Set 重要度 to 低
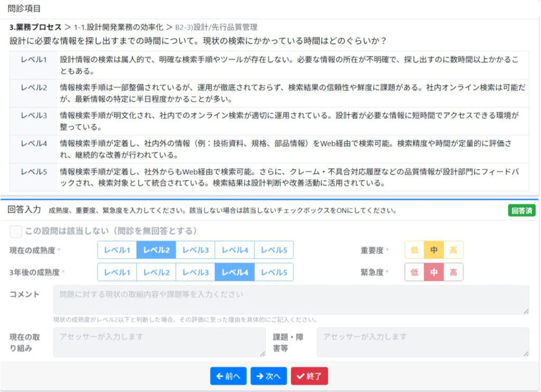Screen dimensions: 541x392 pos(414,250)
